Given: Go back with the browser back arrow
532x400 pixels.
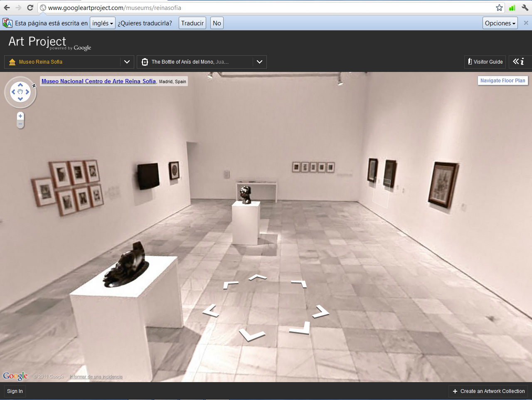Looking at the screenshot, I should pyautogui.click(x=7, y=7).
